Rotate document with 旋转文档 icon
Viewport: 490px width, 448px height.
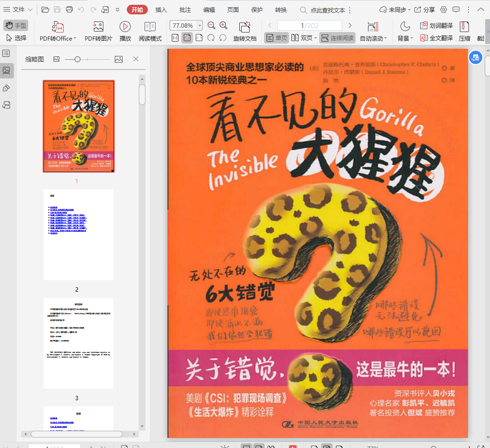coord(245,27)
